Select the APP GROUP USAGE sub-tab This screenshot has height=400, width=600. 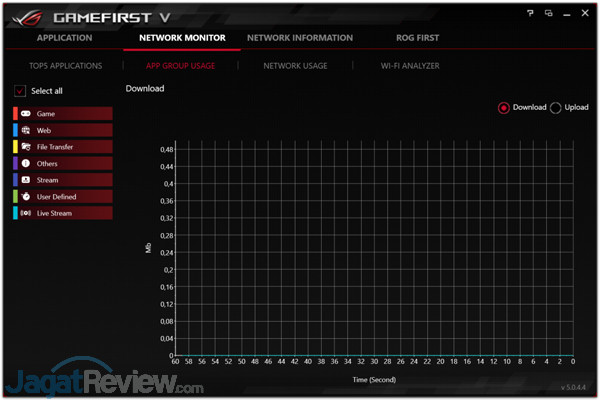pyautogui.click(x=180, y=66)
